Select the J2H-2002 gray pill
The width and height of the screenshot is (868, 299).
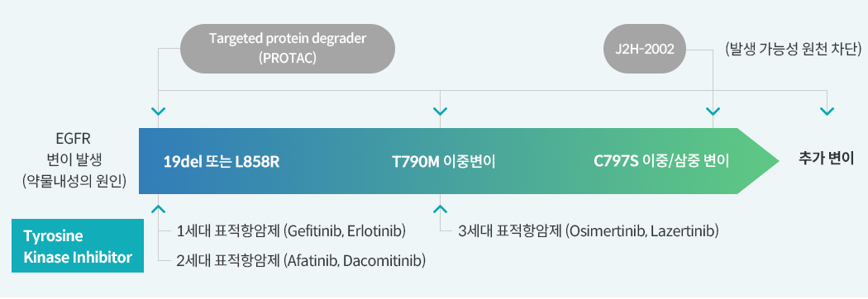pyautogui.click(x=645, y=49)
